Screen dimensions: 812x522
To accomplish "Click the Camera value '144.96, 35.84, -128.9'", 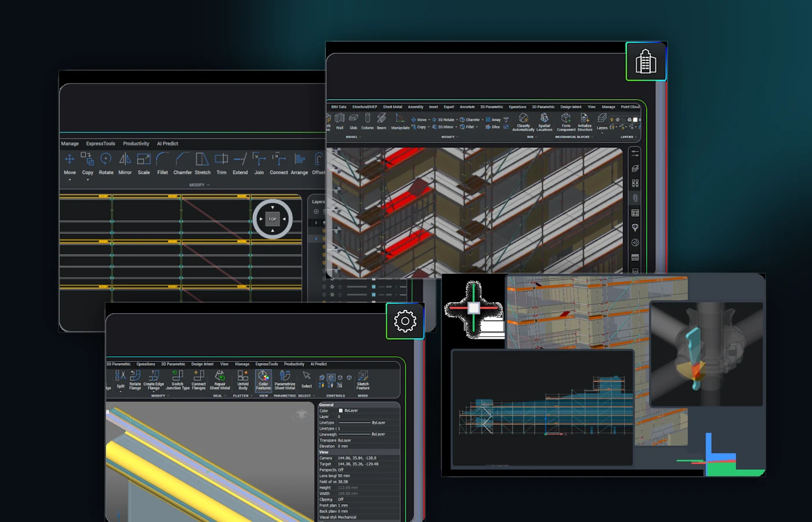I will click(x=357, y=458).
